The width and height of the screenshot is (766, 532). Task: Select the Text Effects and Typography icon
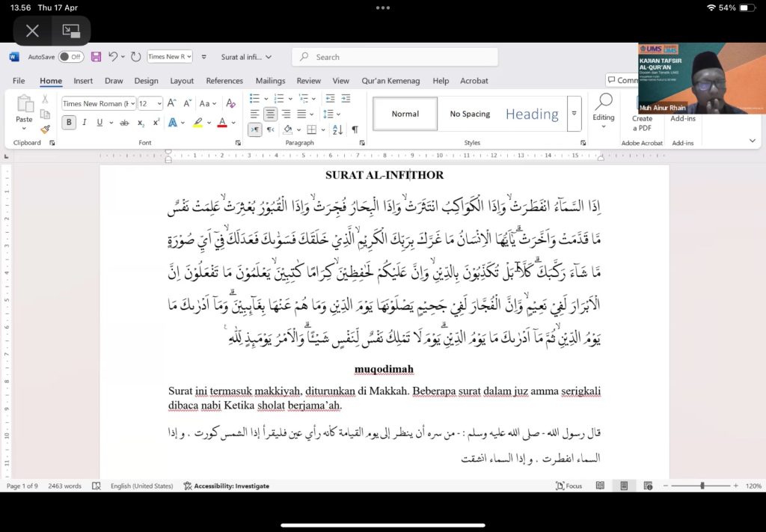pos(173,123)
